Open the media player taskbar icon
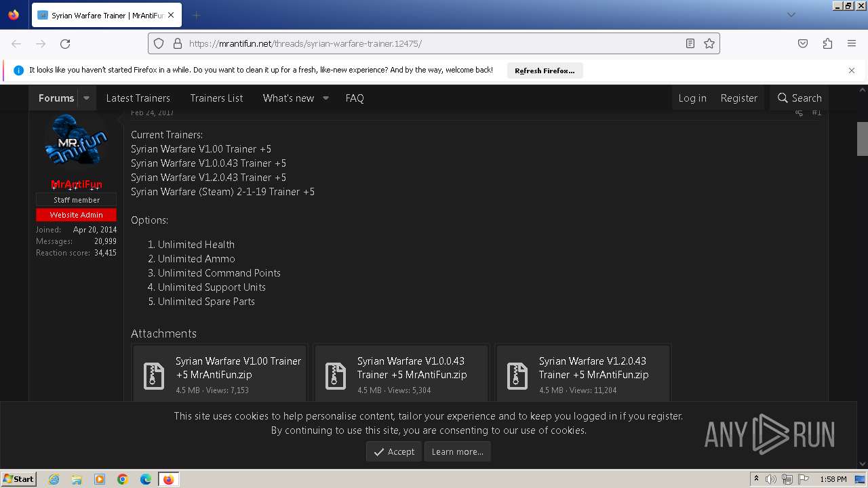This screenshot has height=488, width=868. click(100, 479)
